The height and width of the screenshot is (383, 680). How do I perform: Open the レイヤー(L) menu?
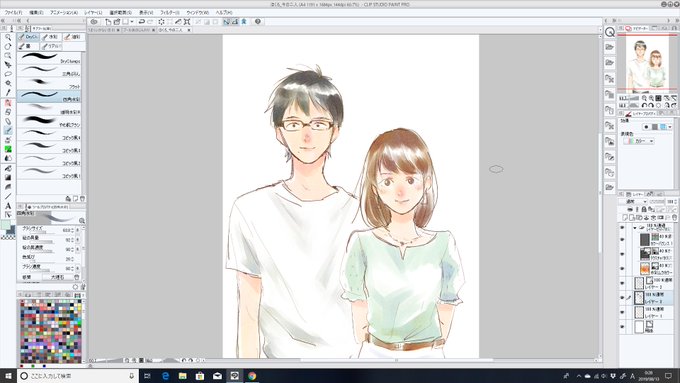tap(93, 13)
